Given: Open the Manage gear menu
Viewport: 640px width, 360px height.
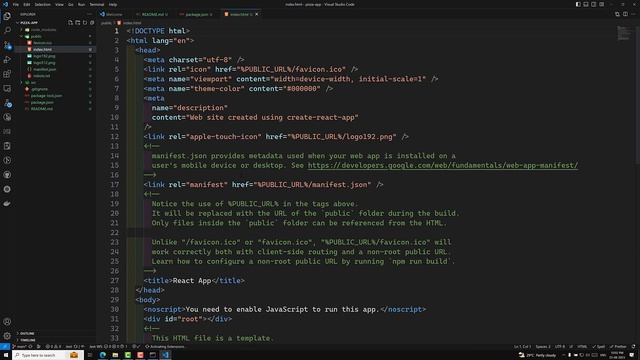Looking at the screenshot, I should coord(7,336).
